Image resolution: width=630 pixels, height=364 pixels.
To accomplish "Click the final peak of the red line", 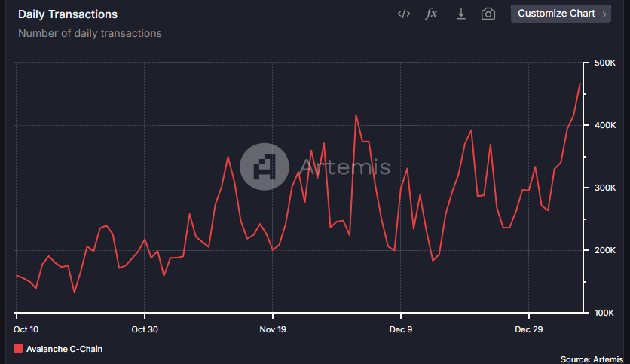I will point(580,84).
